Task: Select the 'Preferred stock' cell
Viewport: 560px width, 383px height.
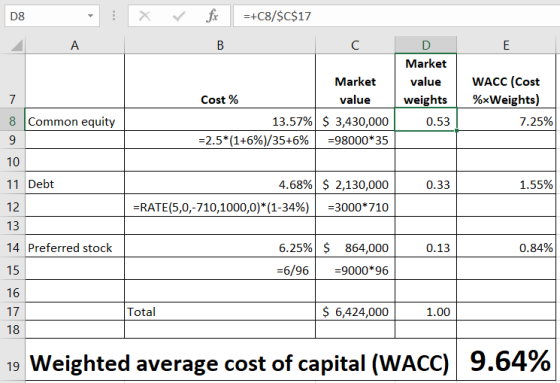Action: (75, 246)
